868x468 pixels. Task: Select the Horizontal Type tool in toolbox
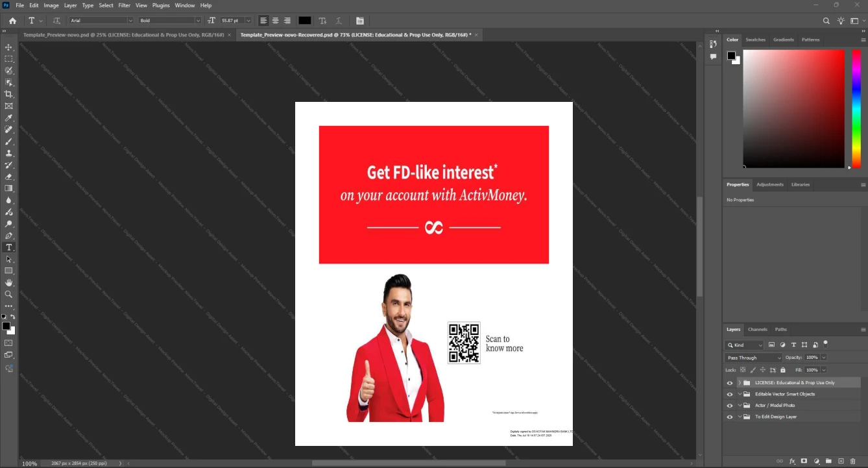(x=8, y=247)
